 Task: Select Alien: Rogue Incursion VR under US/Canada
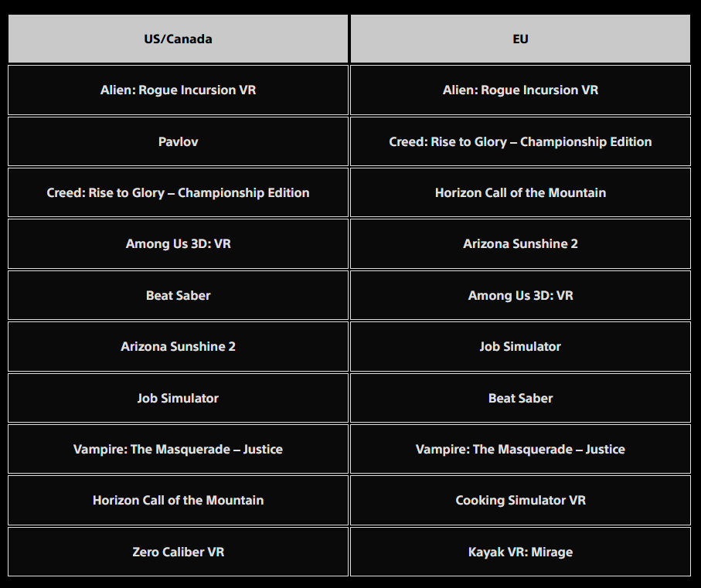click(178, 90)
